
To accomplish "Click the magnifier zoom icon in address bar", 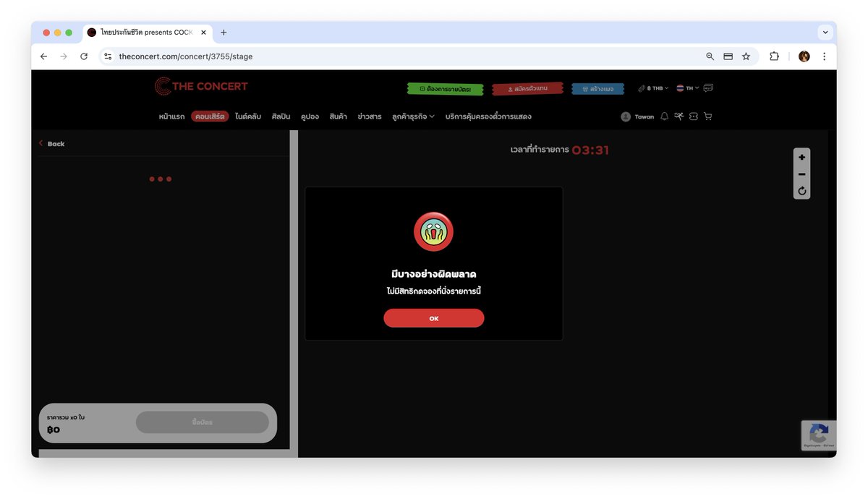I will tap(710, 56).
